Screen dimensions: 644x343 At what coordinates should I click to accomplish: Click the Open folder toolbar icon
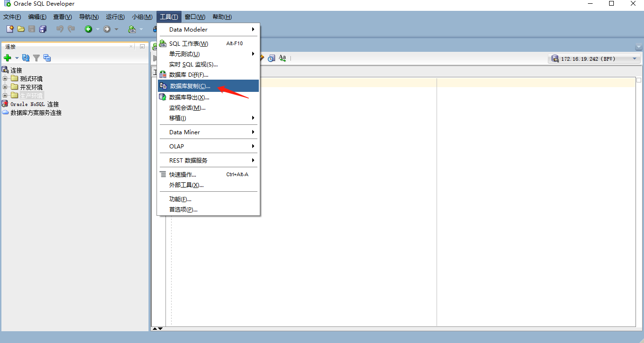coord(21,29)
